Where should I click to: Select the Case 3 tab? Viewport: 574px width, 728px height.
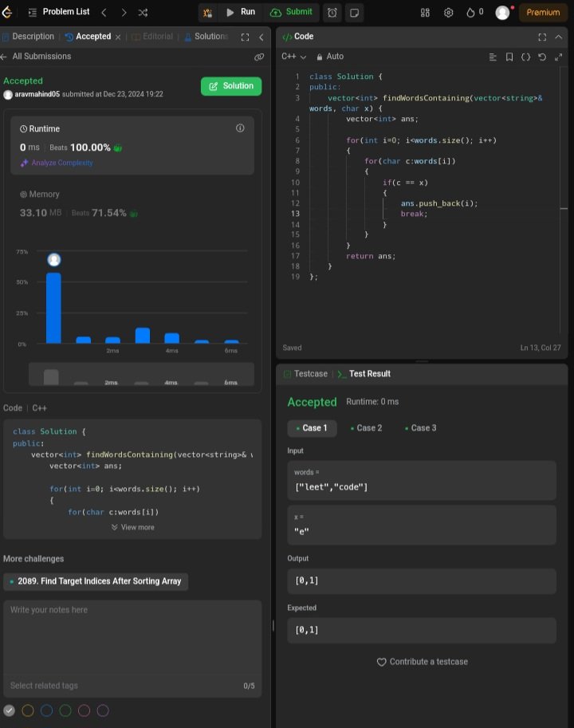point(420,428)
